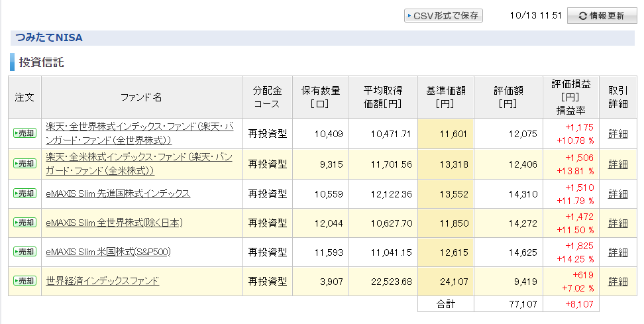
Task: Click the 合計 label
Action: tap(446, 304)
